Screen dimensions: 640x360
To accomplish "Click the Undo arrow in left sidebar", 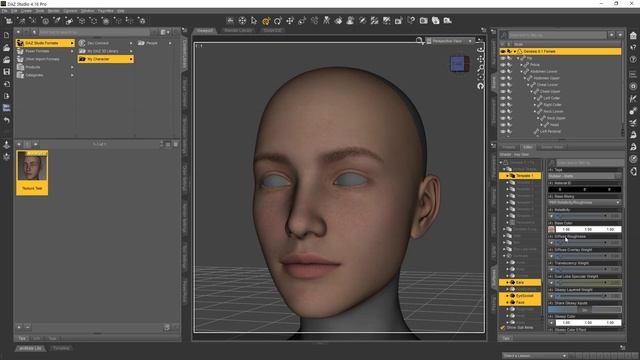I will click(x=7, y=121).
